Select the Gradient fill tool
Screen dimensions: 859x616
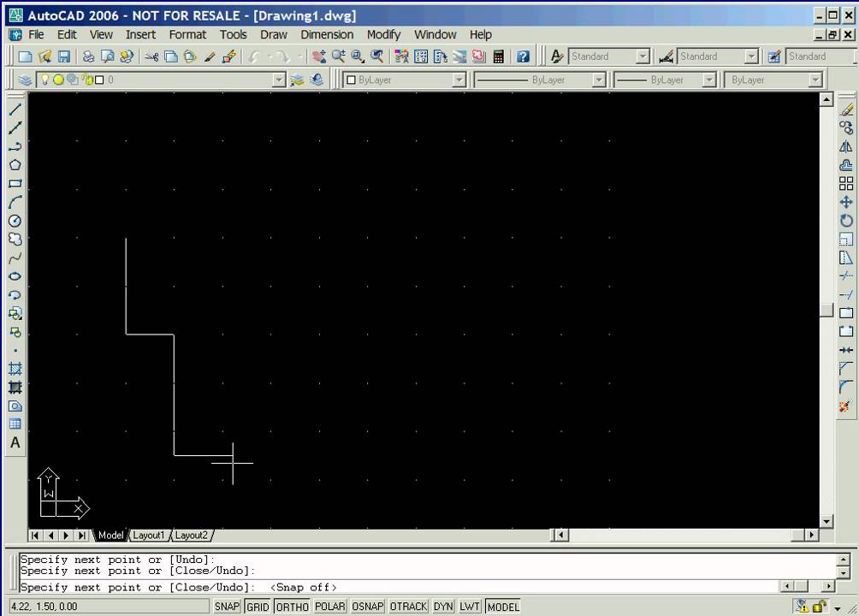(x=15, y=388)
